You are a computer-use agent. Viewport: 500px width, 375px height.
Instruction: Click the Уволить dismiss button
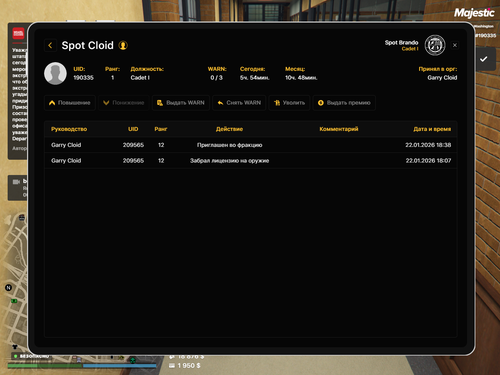pyautogui.click(x=289, y=103)
